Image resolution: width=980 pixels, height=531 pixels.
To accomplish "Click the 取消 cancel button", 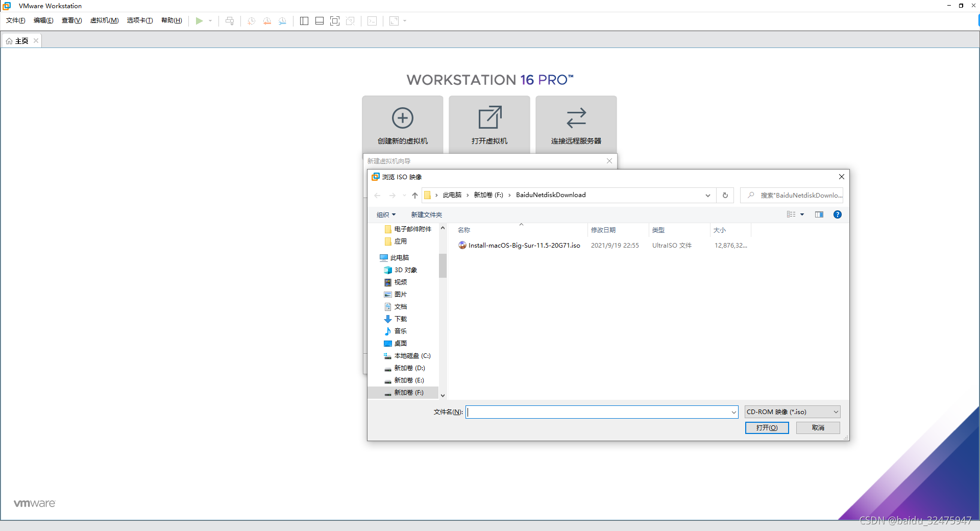I will tap(818, 428).
